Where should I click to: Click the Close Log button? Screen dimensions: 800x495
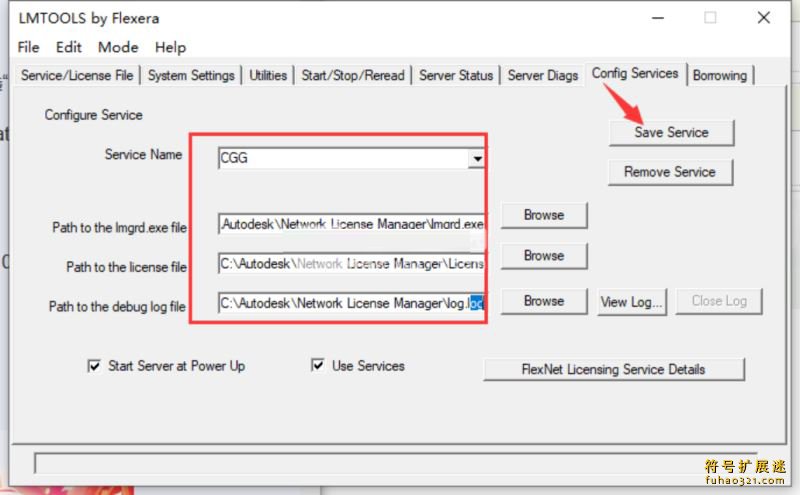pyautogui.click(x=719, y=301)
